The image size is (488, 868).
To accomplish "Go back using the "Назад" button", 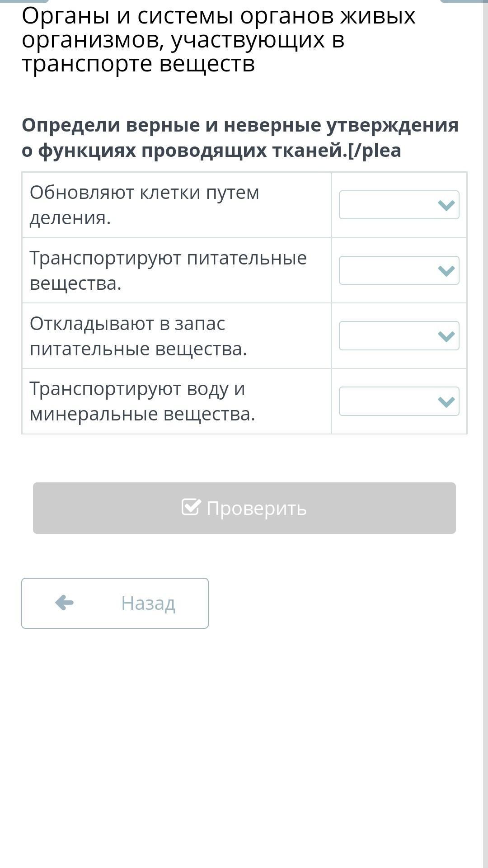I will pos(115,603).
